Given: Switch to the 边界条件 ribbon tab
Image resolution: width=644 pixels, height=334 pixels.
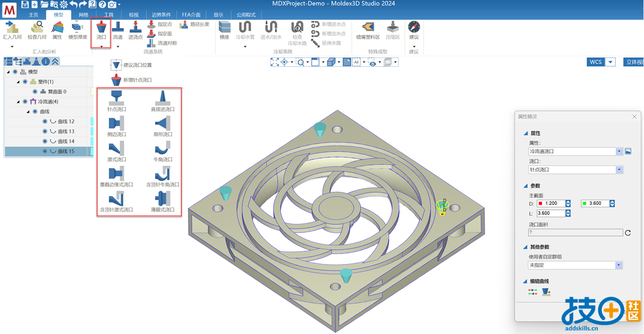Looking at the screenshot, I should (x=161, y=15).
